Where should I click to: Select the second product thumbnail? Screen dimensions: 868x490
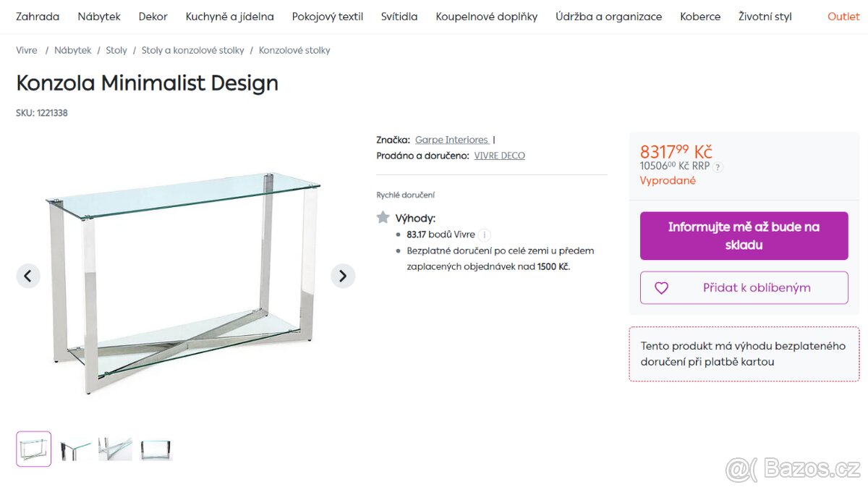pyautogui.click(x=76, y=449)
